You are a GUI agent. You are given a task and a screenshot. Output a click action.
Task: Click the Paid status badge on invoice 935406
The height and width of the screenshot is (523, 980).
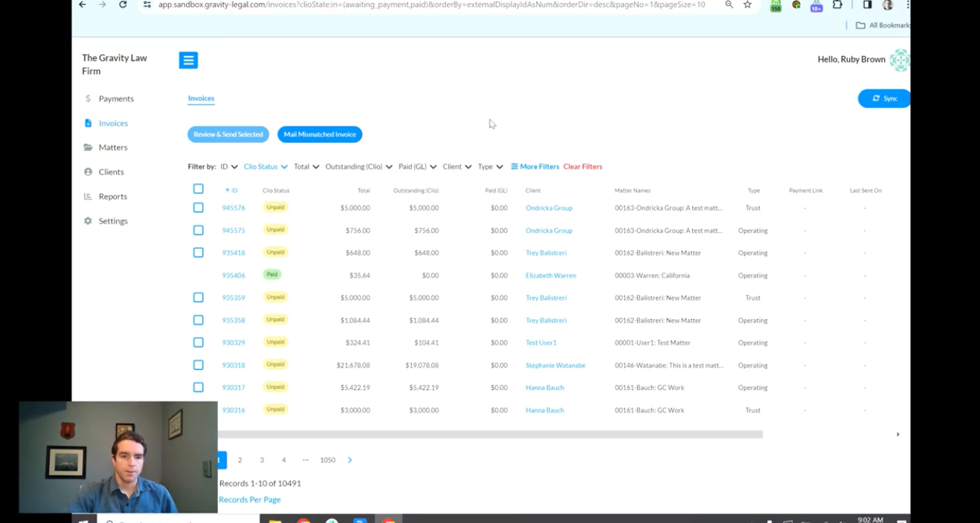pyautogui.click(x=272, y=275)
